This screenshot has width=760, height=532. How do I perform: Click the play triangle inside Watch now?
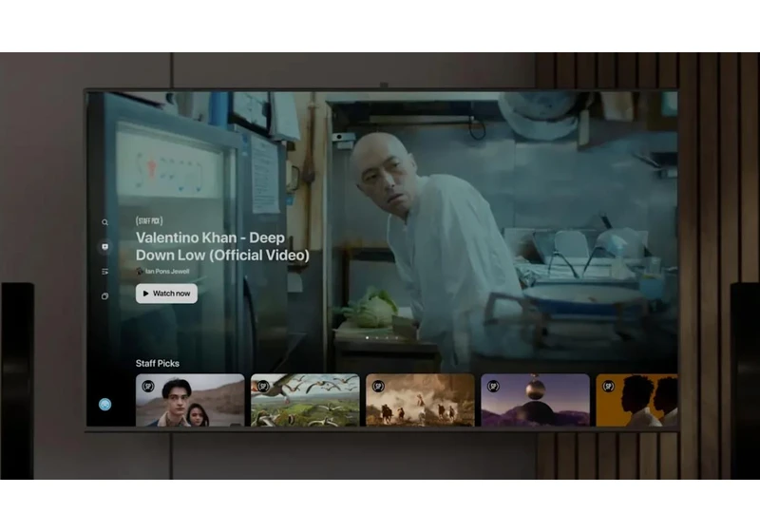145,294
